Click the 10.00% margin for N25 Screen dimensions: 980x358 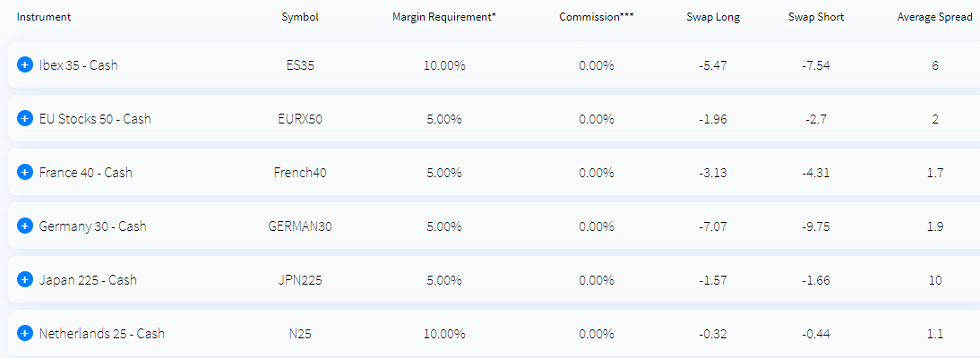click(444, 334)
